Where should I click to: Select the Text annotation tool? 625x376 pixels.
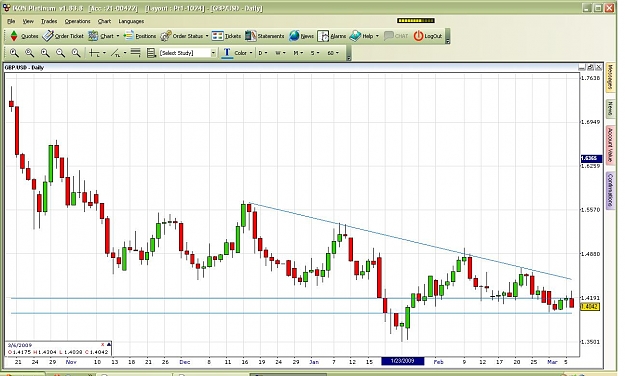point(227,53)
